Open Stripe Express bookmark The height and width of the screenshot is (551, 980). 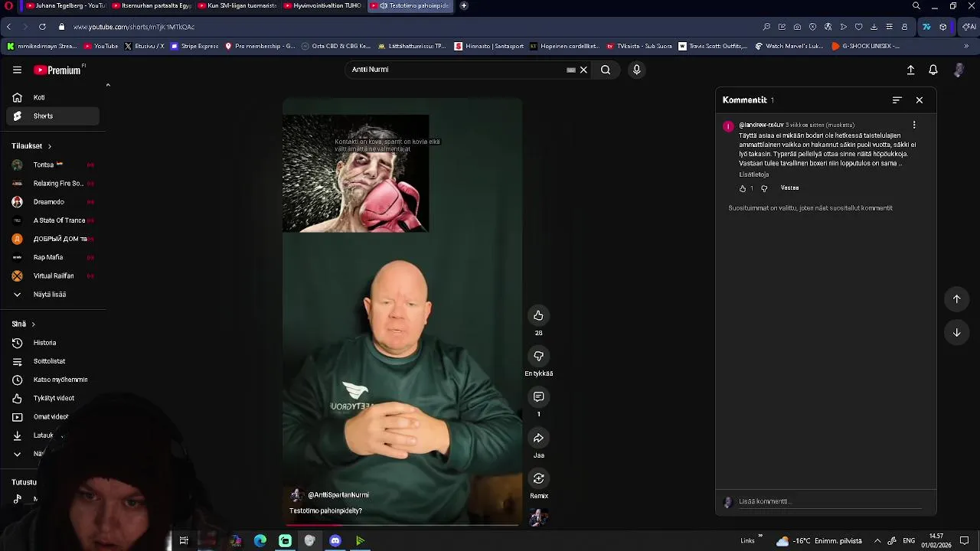pyautogui.click(x=194, y=46)
